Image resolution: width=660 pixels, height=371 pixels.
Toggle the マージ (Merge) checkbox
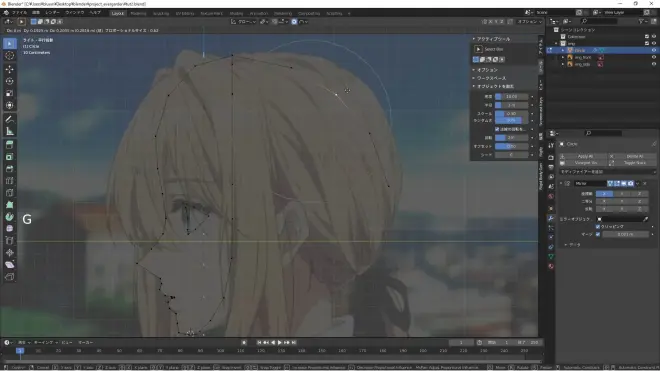coord(598,234)
